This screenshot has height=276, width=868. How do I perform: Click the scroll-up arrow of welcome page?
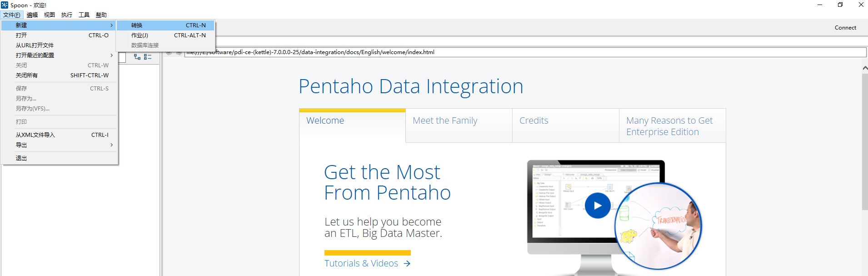[865, 68]
